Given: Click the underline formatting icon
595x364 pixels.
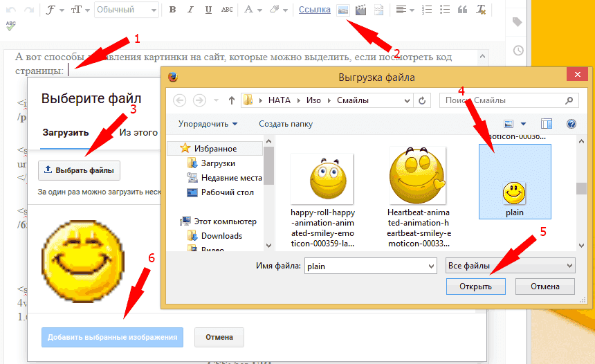Looking at the screenshot, I should (x=208, y=10).
